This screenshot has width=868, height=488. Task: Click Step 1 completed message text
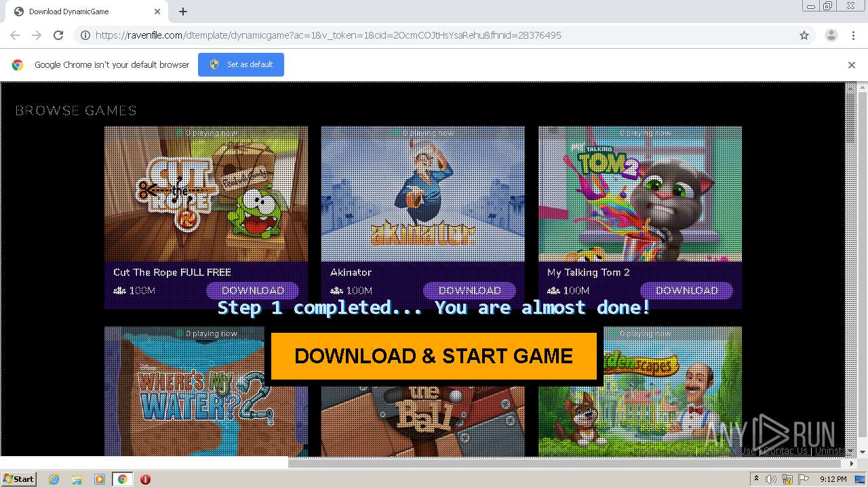[x=434, y=308]
